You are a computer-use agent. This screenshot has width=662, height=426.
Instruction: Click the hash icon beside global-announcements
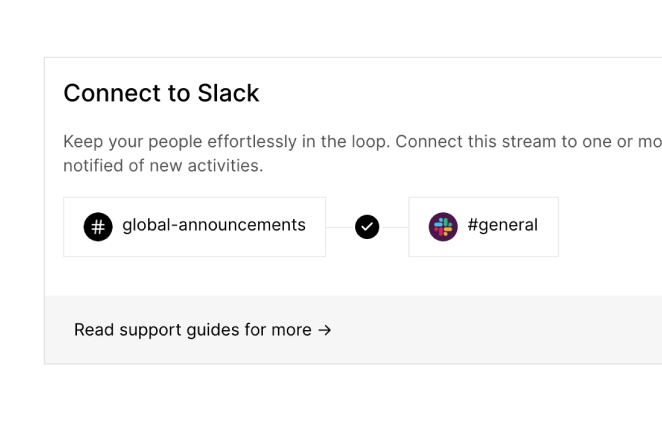97,226
